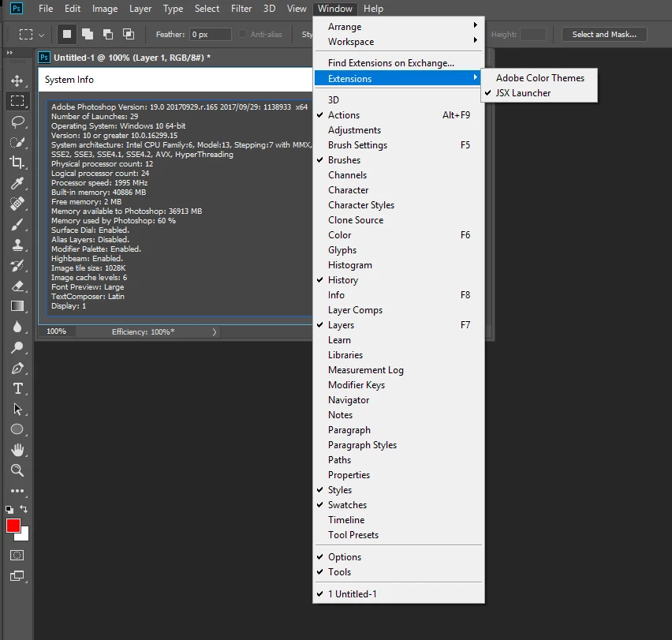Image resolution: width=672 pixels, height=640 pixels.
Task: Click the Select and Mask button
Action: (604, 34)
